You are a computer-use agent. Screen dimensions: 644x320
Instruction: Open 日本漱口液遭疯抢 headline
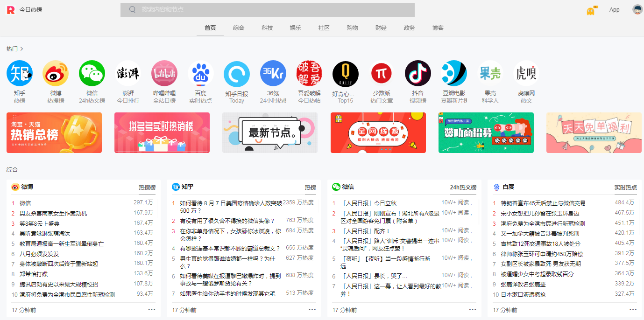[x=524, y=295]
